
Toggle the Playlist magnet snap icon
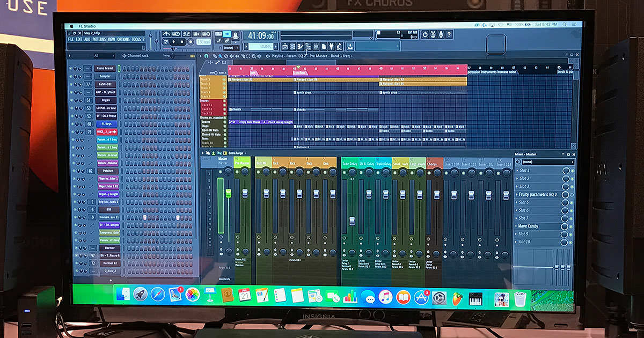pyautogui.click(x=206, y=56)
